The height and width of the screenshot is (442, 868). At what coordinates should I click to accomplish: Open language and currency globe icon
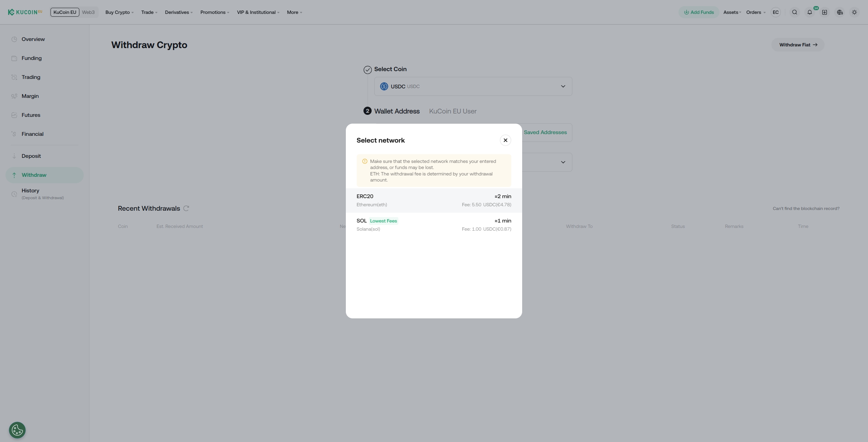point(840,12)
